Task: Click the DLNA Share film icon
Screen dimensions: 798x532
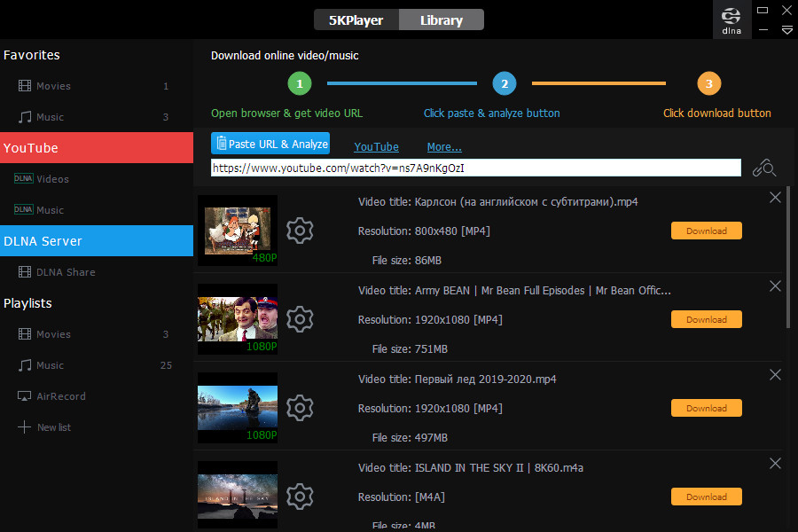Action: pos(25,272)
